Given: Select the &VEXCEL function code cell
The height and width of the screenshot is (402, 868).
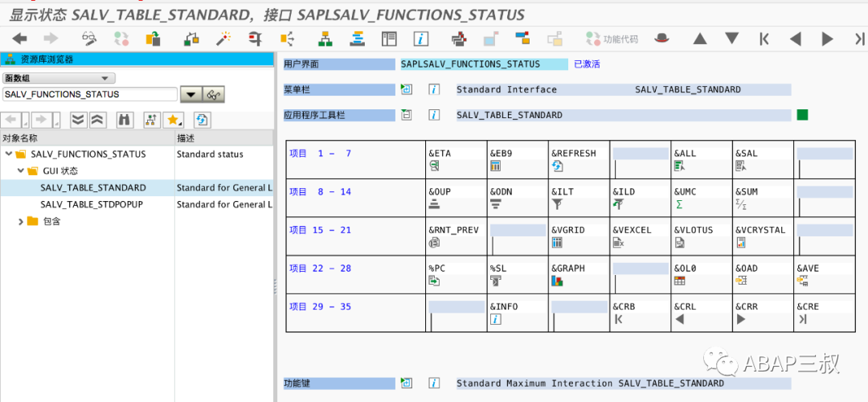Looking at the screenshot, I should (641, 236).
